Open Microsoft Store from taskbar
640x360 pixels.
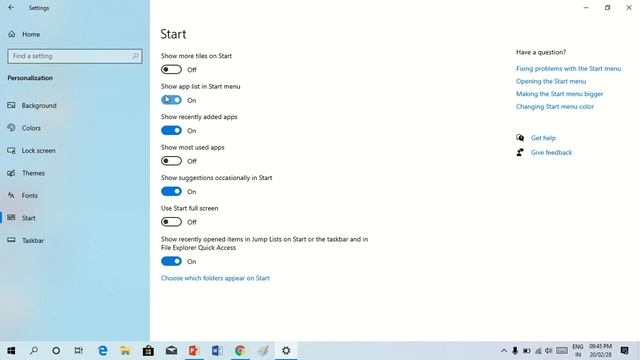[x=148, y=351]
